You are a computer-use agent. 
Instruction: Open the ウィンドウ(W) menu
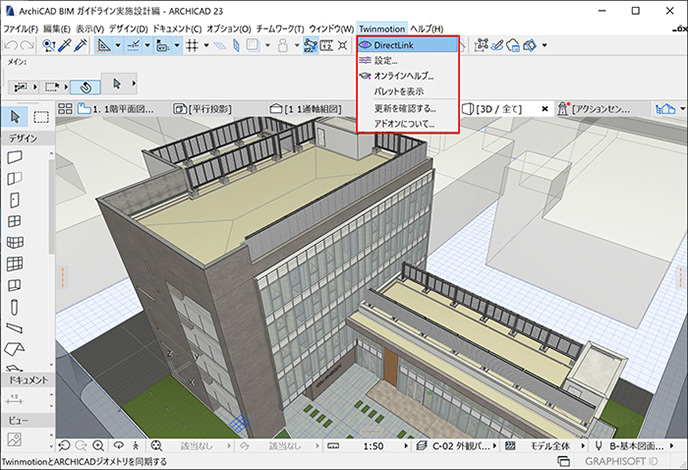331,29
